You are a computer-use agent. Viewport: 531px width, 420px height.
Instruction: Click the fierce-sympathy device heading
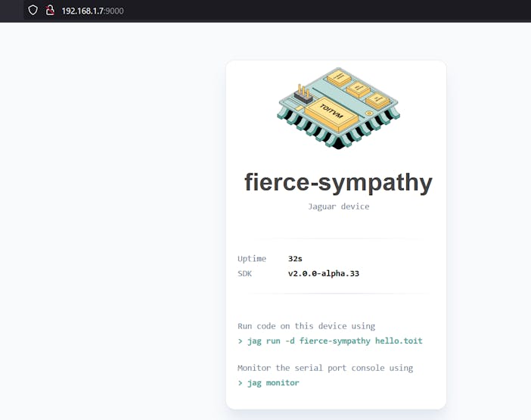click(338, 182)
